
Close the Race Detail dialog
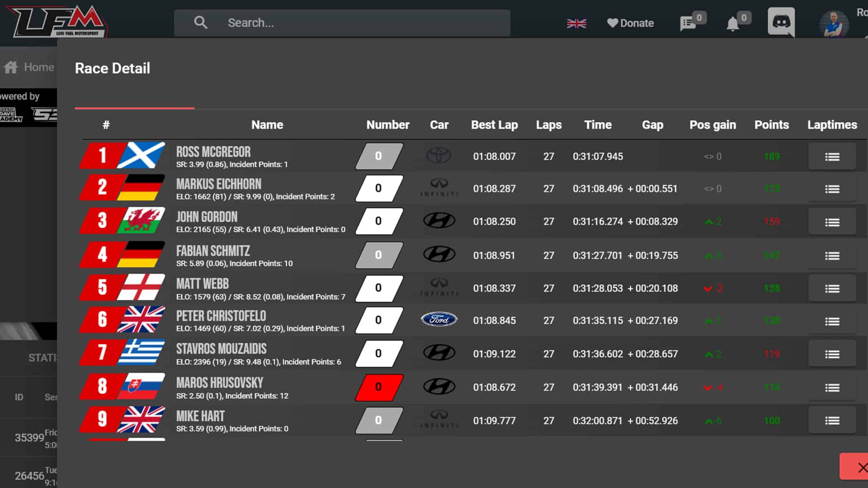[859, 467]
